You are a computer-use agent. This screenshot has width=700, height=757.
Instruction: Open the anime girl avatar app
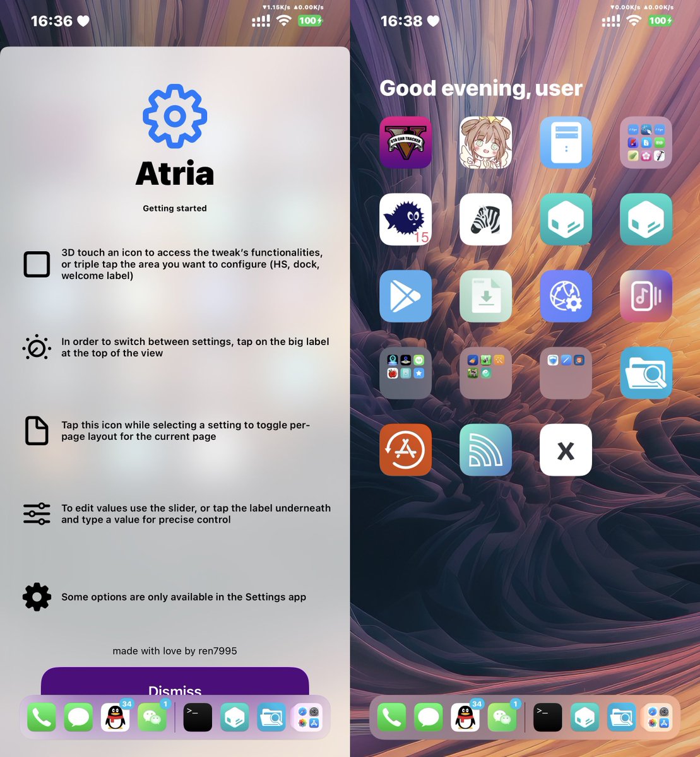(485, 143)
